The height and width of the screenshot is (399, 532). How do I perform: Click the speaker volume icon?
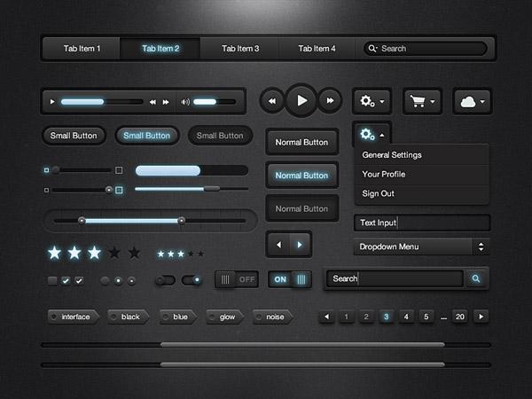coord(185,102)
